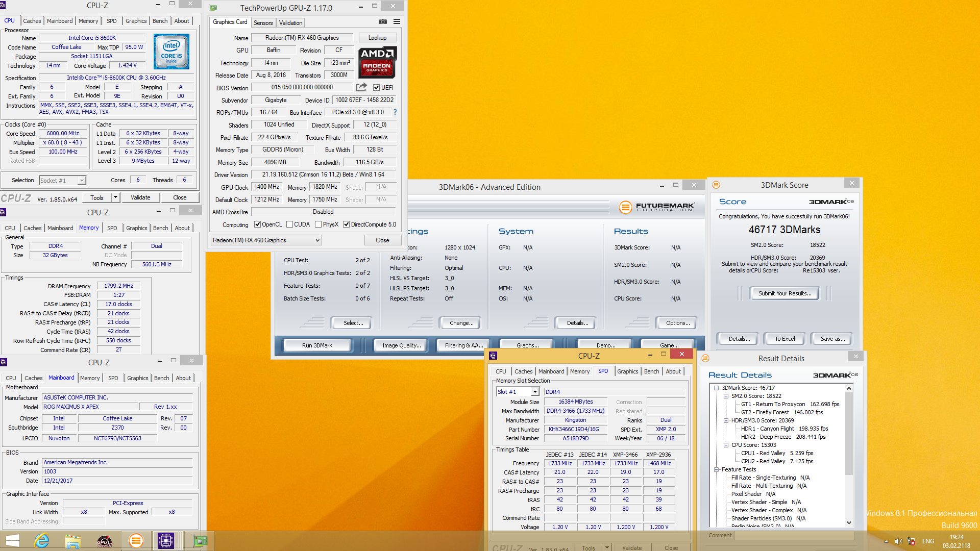This screenshot has height=551, width=980.
Task: Click the Bus Interface question mark in GPU-Z
Action: point(395,112)
